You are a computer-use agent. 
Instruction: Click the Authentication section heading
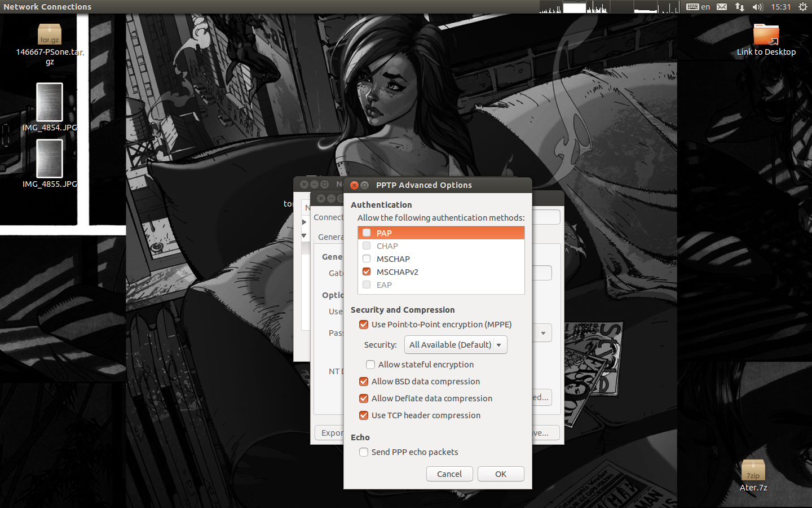pos(381,205)
